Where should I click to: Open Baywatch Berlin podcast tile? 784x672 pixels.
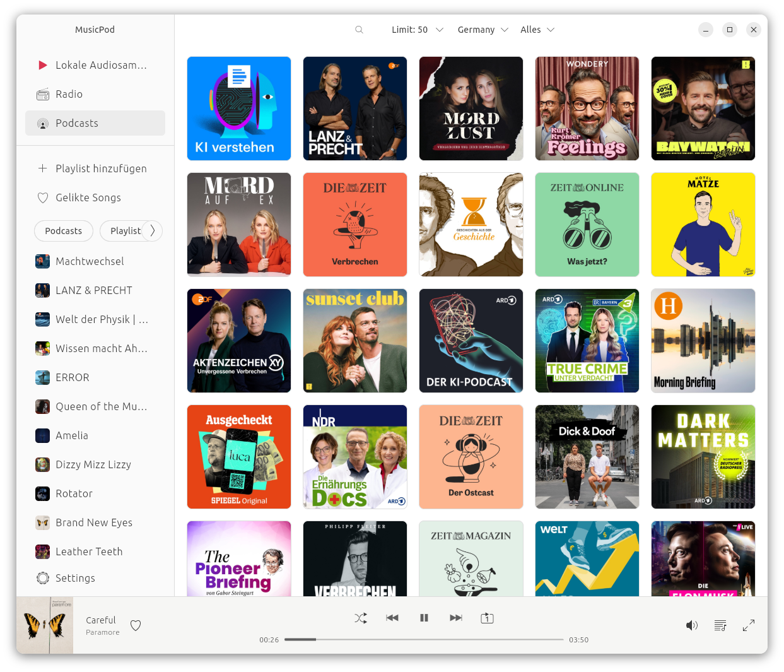[x=703, y=109]
